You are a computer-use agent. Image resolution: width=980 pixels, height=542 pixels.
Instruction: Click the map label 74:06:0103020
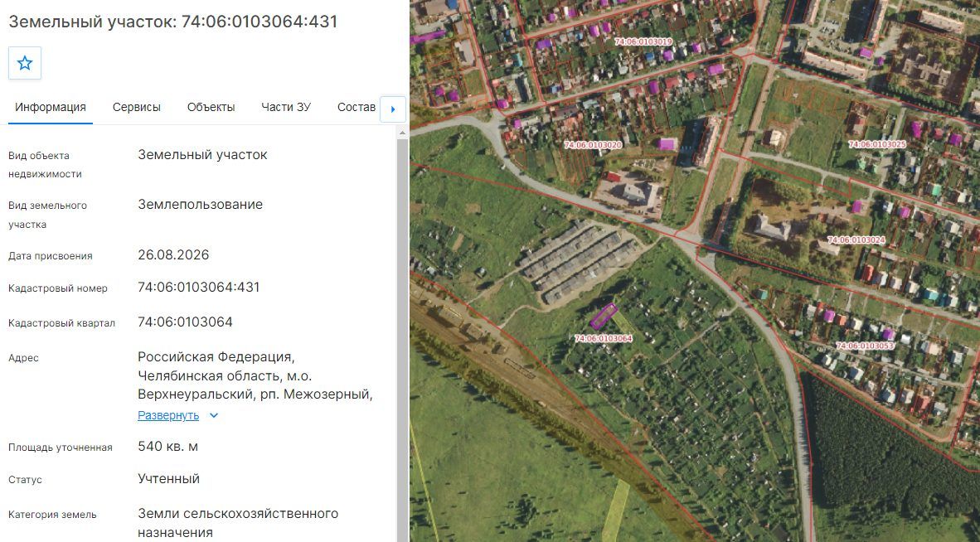[593, 145]
